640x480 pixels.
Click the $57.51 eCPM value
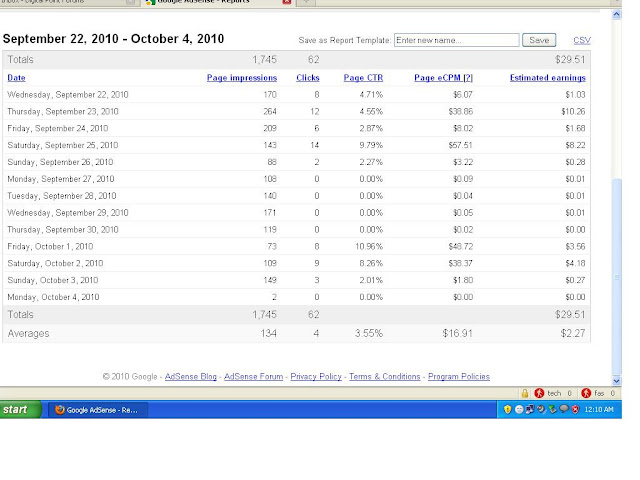click(460, 145)
